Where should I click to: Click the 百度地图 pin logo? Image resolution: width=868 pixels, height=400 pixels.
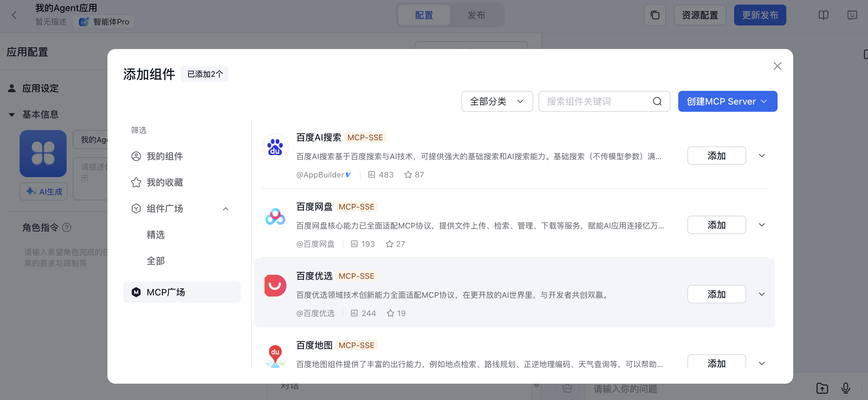(x=275, y=355)
